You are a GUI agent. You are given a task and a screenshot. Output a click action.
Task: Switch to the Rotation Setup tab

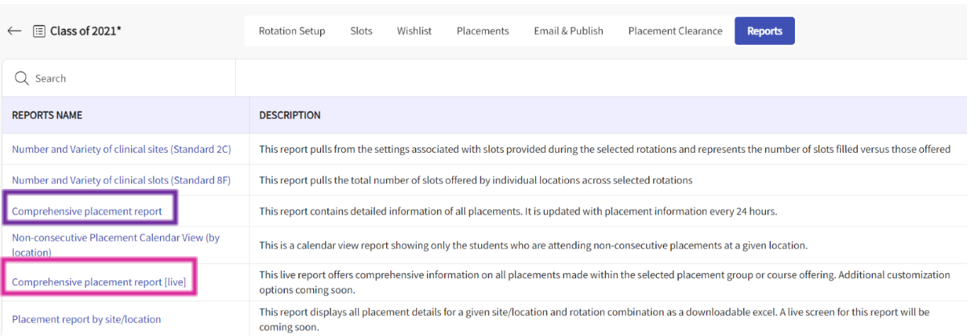pos(291,31)
